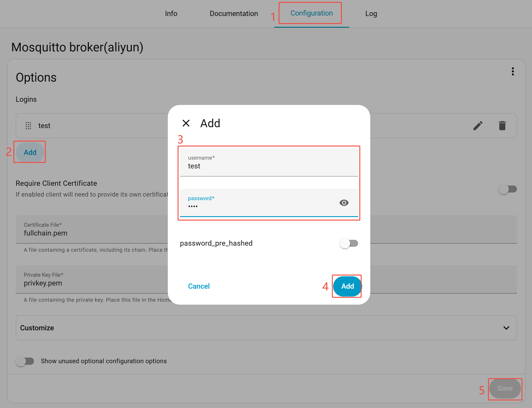Click the Customize chevron arrow
This screenshot has height=408, width=532.
click(506, 328)
